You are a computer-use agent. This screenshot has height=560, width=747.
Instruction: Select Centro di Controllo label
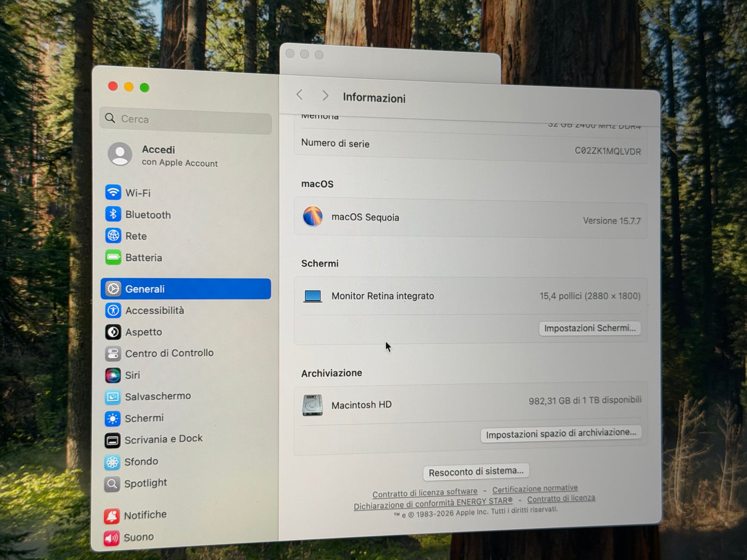[169, 353]
